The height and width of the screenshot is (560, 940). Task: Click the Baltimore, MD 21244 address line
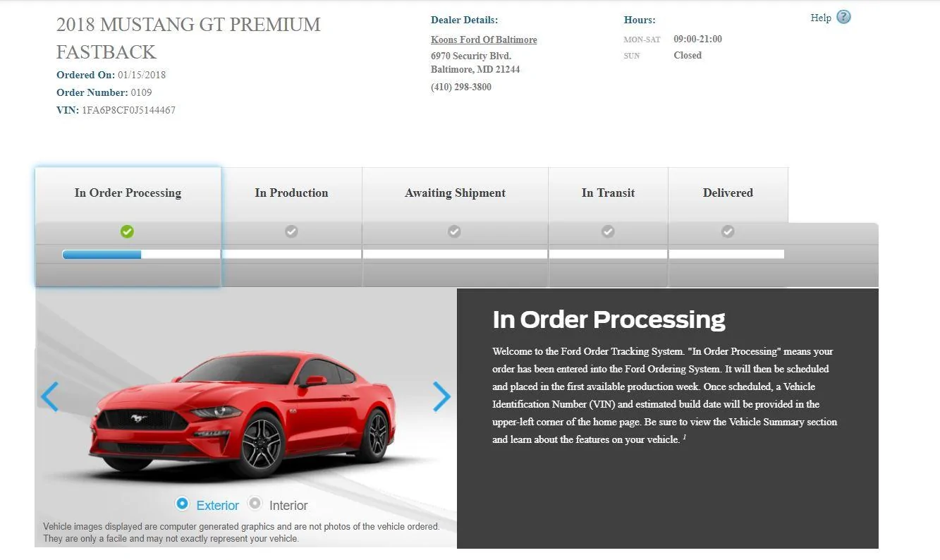pyautogui.click(x=475, y=70)
